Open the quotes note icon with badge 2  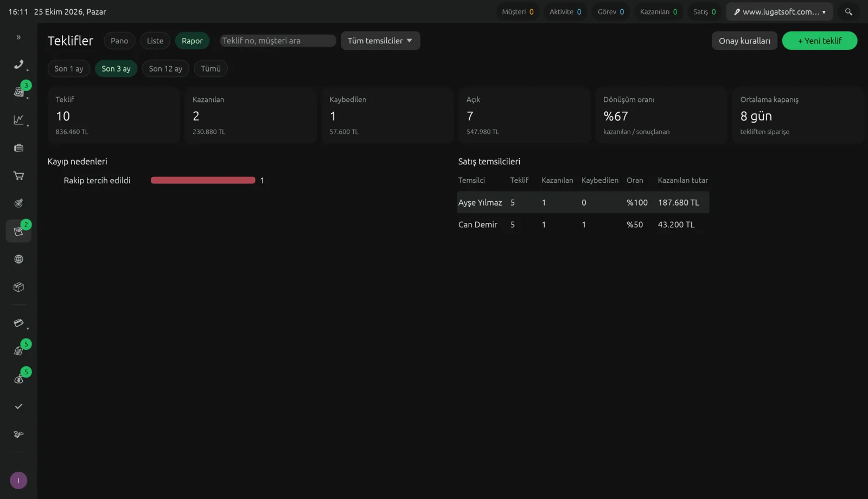point(18,231)
